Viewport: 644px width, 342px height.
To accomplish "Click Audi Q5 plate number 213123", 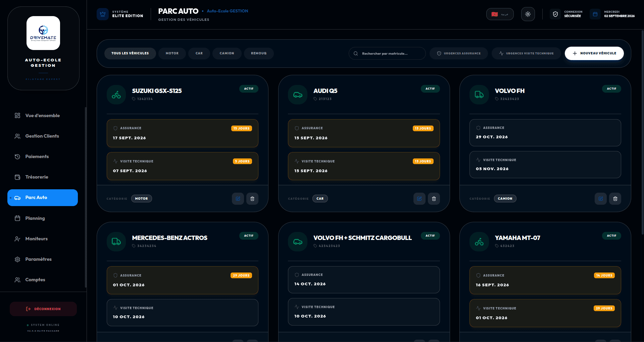I will (325, 99).
